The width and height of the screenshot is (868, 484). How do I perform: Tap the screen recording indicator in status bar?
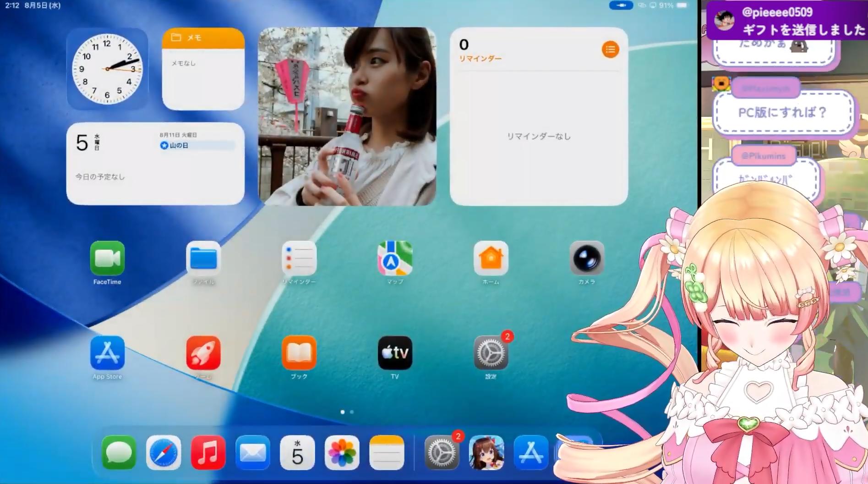[x=621, y=5]
